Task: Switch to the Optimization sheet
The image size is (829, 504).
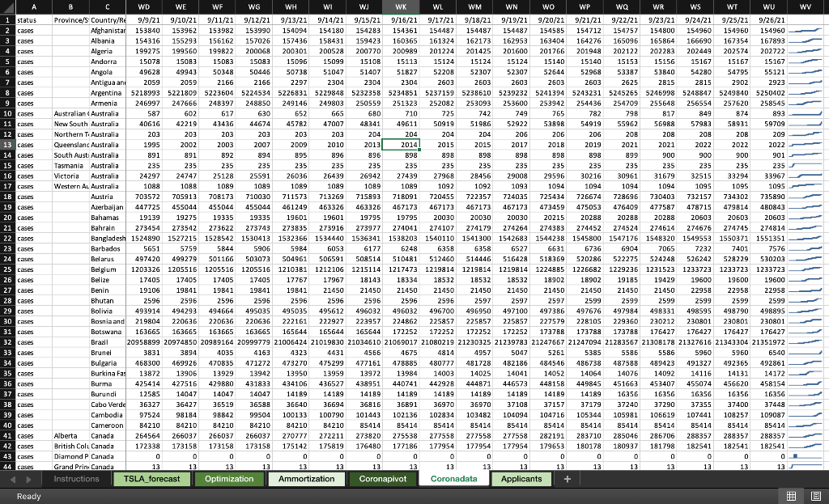Action: 228,479
